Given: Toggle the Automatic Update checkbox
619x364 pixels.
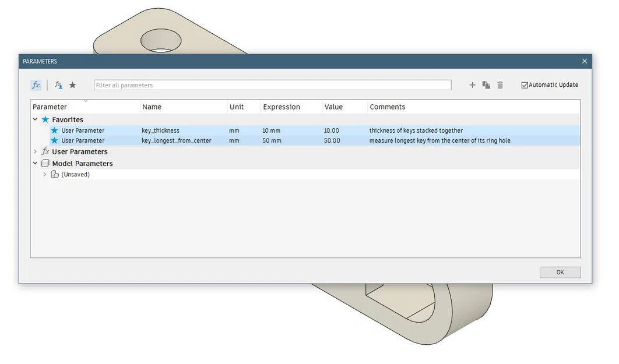Looking at the screenshot, I should [x=525, y=85].
